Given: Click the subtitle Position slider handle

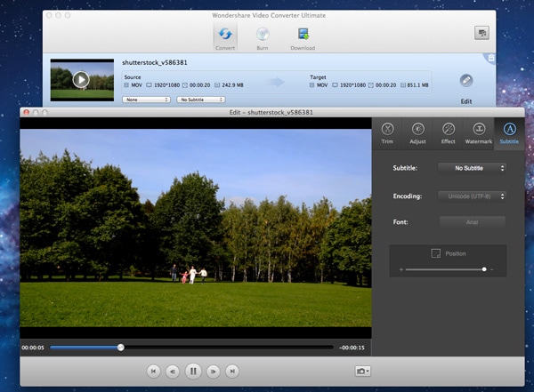Looking at the screenshot, I should (x=484, y=269).
